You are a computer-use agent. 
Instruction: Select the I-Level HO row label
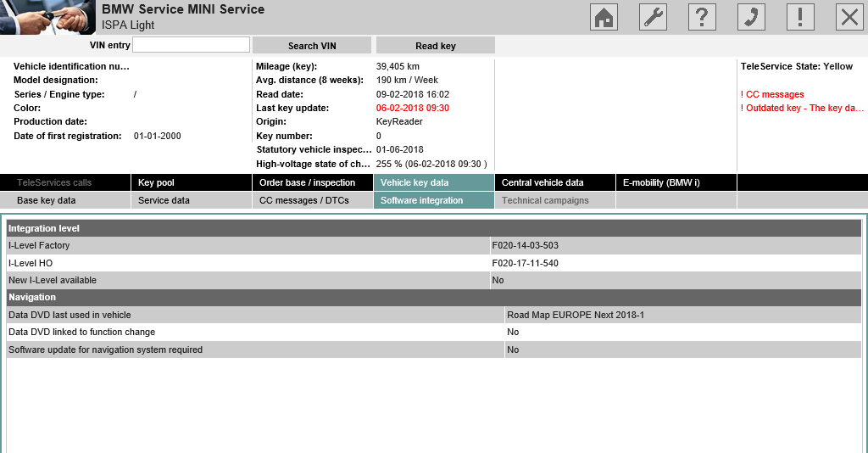click(31, 263)
